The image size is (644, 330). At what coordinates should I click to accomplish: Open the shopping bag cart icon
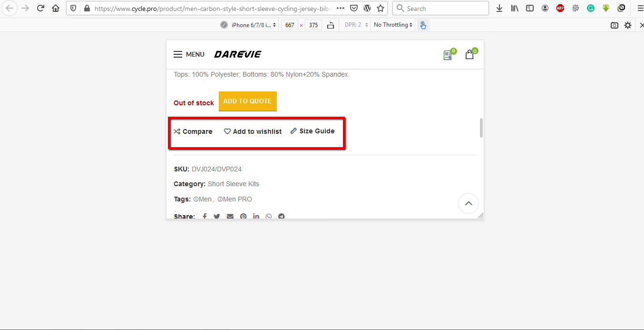pos(469,55)
